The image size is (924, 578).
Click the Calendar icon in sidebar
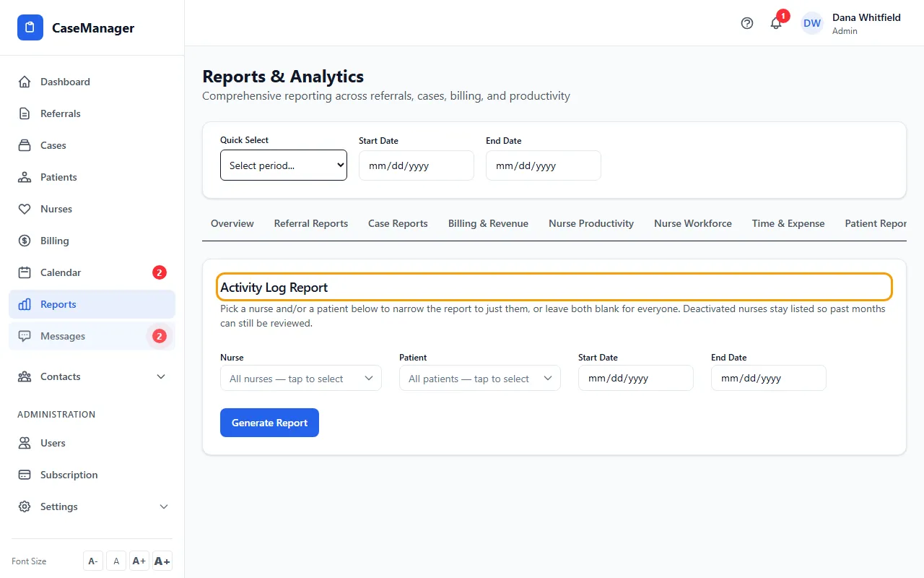pyautogui.click(x=25, y=272)
